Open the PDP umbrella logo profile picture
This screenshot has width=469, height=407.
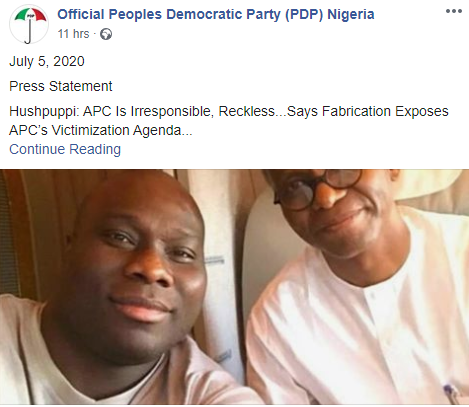(29, 24)
